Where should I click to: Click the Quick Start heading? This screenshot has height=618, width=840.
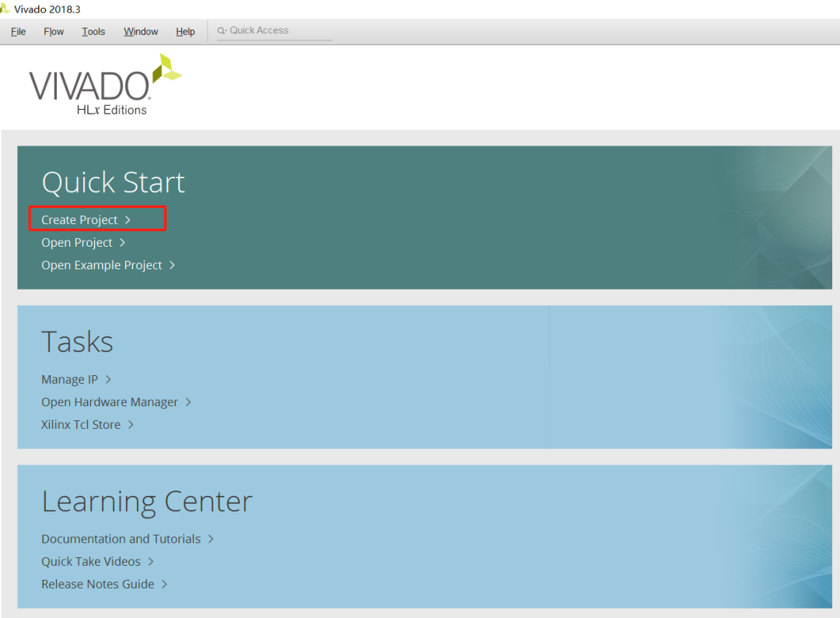(x=113, y=182)
